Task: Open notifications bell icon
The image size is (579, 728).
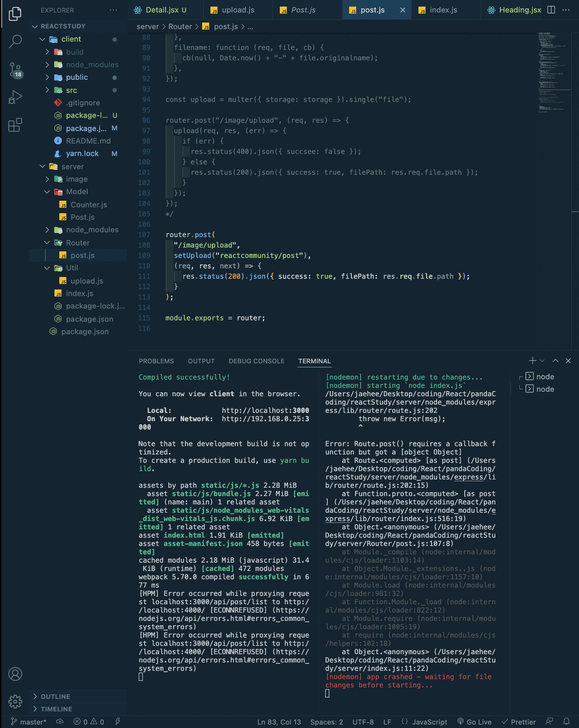Action: 567,722
